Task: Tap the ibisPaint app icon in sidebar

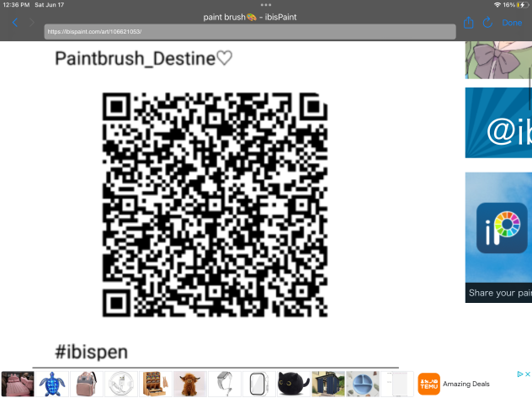Action: click(x=502, y=228)
